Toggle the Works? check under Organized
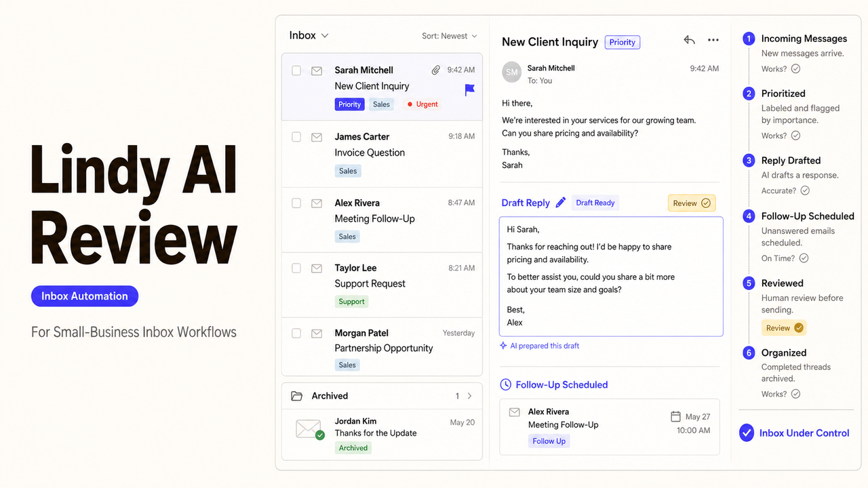This screenshot has width=868, height=488. [795, 394]
